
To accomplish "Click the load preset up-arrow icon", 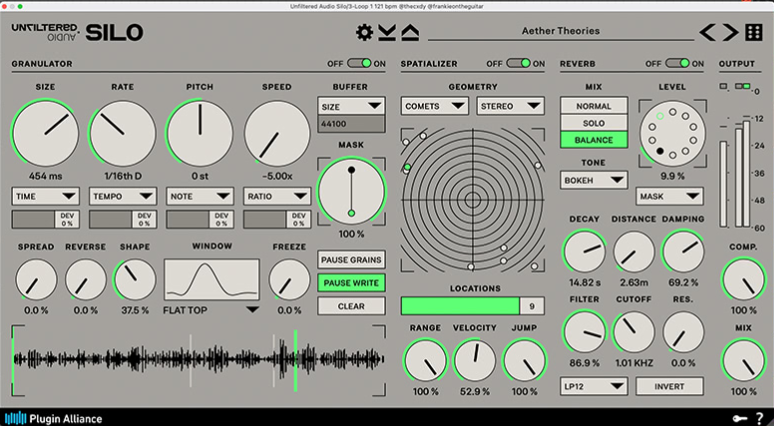I will coord(410,32).
